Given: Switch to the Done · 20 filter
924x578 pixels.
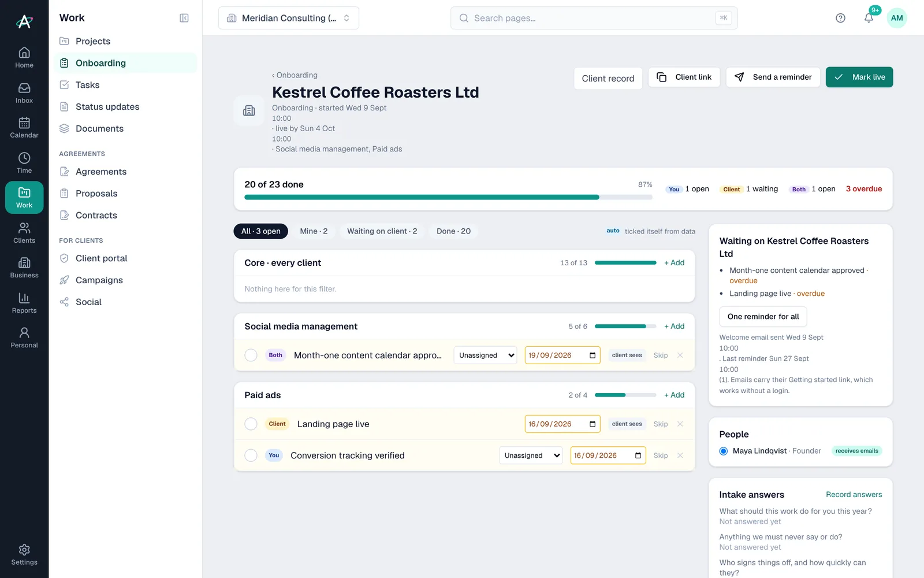Looking at the screenshot, I should coord(453,231).
